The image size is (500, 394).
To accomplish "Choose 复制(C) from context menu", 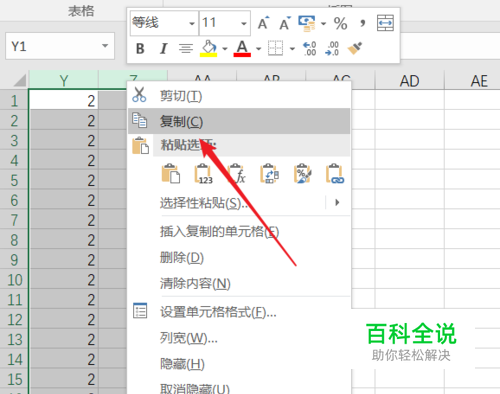I will pyautogui.click(x=239, y=121).
